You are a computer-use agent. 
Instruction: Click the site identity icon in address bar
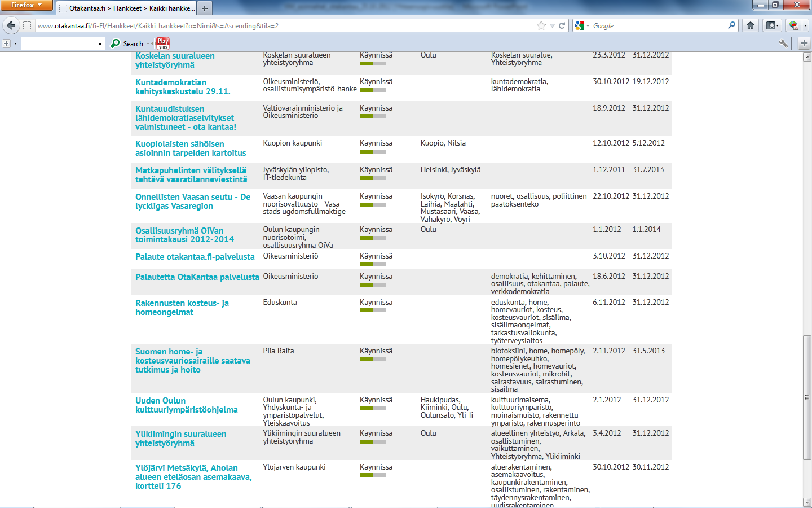coord(27,25)
